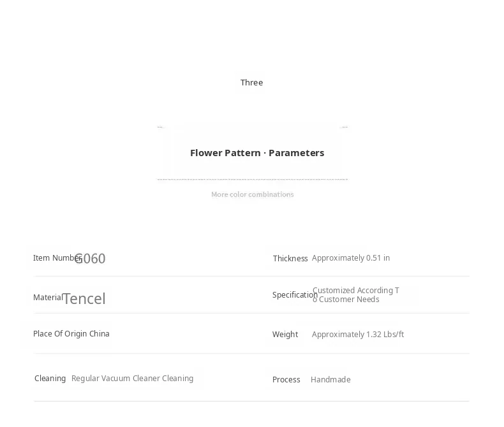The height and width of the screenshot is (427, 504).
Task: Click the word 'Parameters' in the title
Action: coord(297,153)
